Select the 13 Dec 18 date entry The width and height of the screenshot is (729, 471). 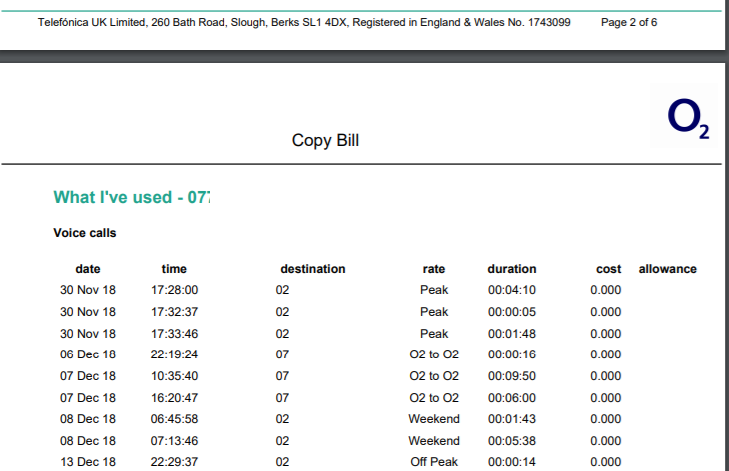[88, 462]
